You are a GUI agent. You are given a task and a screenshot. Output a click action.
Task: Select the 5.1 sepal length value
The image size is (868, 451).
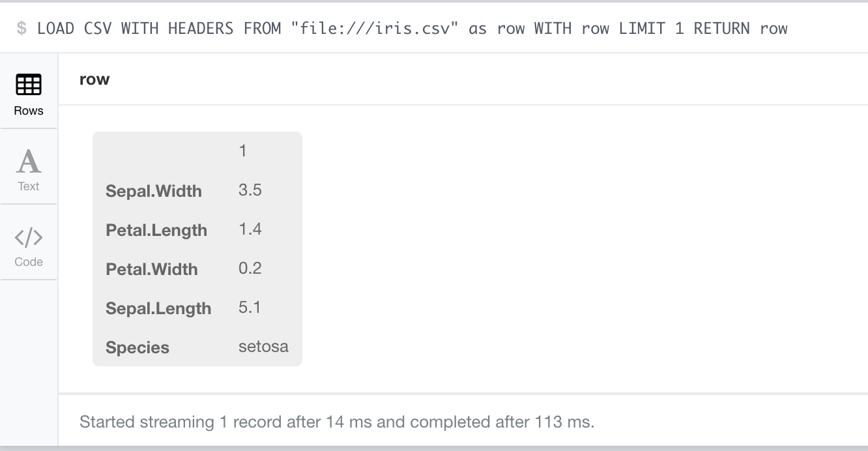250,308
